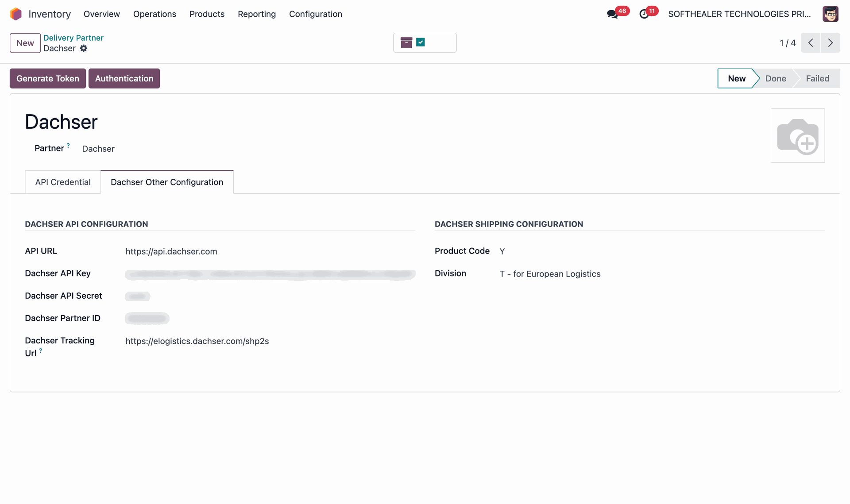Click the Generate Token button
850x504 pixels.
click(x=48, y=78)
